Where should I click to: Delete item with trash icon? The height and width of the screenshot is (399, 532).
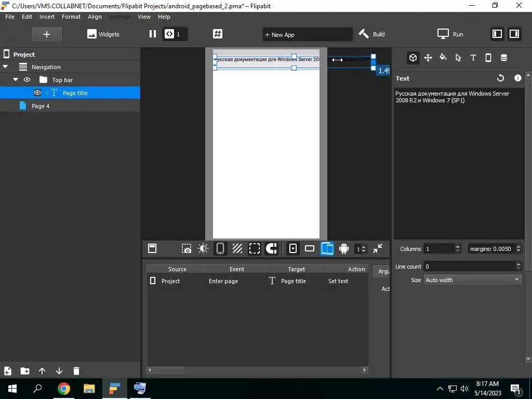click(76, 371)
